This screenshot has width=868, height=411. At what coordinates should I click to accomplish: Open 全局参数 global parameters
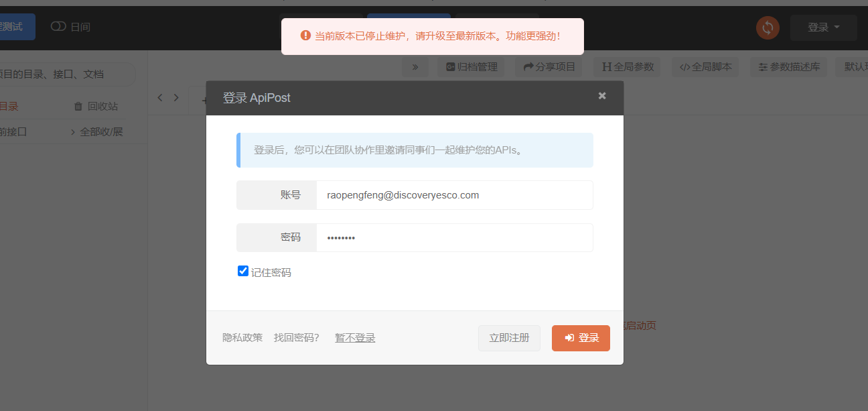coord(627,67)
